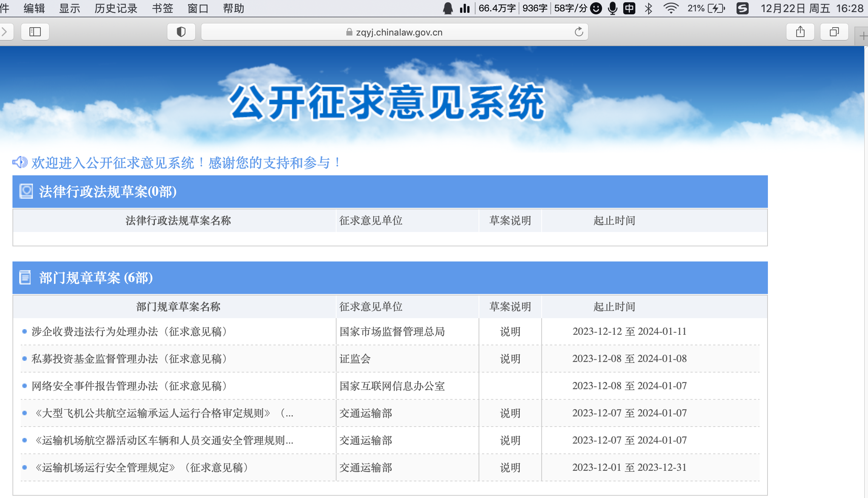Click the microphone menu bar icon
The image size is (868, 498).
coord(612,8)
